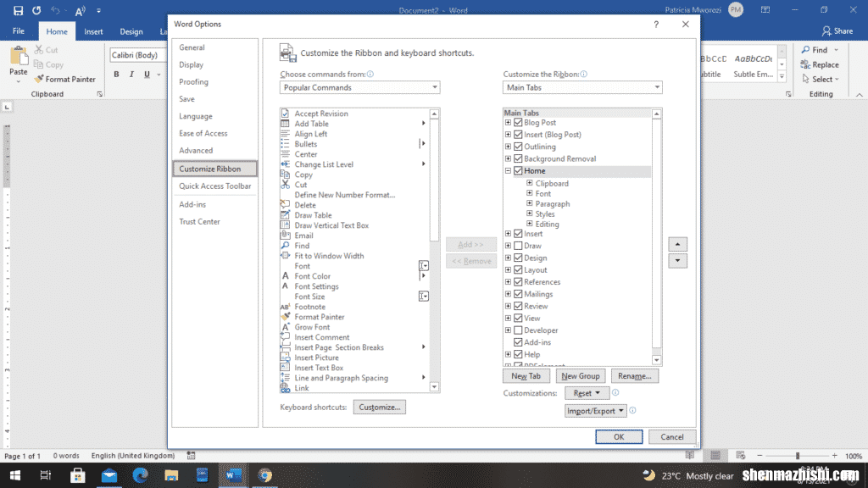The image size is (868, 488).
Task: Click the New Tab button
Action: click(526, 375)
